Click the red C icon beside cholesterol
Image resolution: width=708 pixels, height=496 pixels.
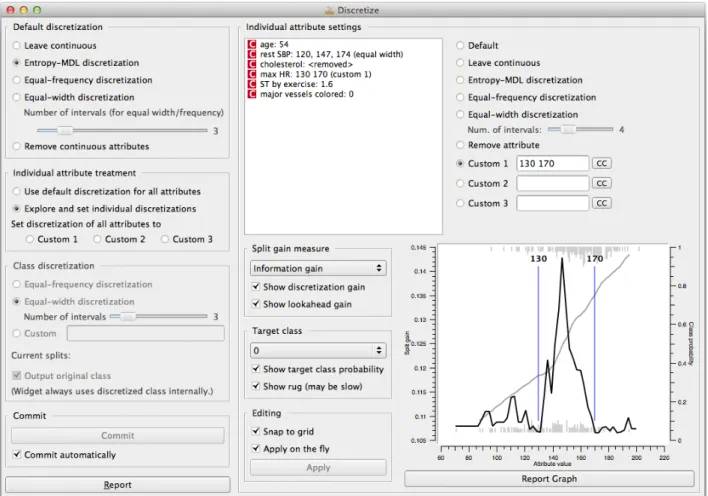point(252,64)
